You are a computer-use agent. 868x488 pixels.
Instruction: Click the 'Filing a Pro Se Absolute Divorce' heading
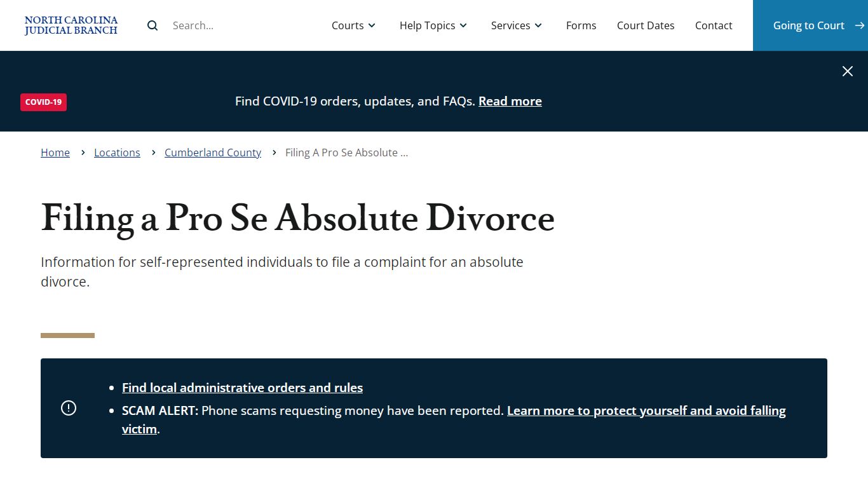click(297, 218)
